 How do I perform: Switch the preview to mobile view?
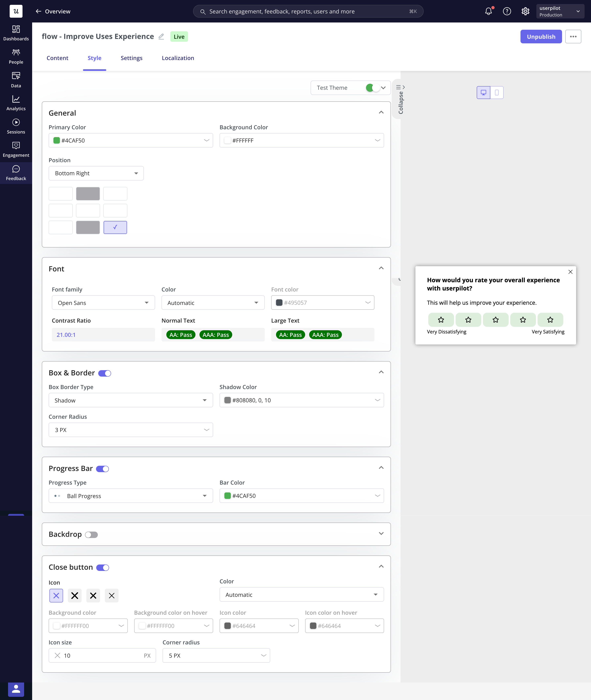tap(497, 92)
